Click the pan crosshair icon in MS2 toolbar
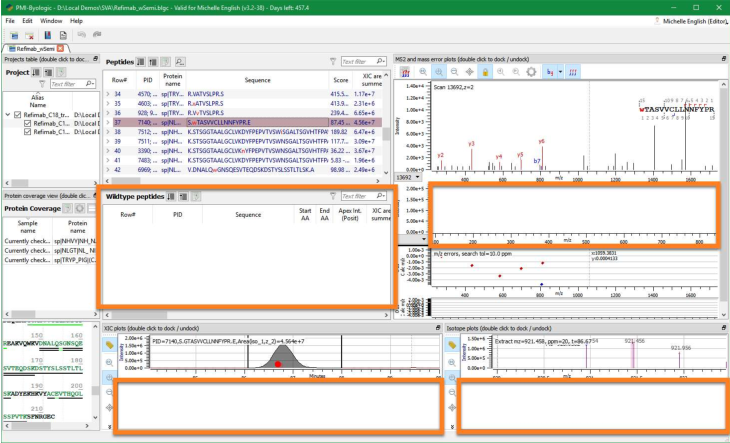The height and width of the screenshot is (443, 730). (x=469, y=72)
